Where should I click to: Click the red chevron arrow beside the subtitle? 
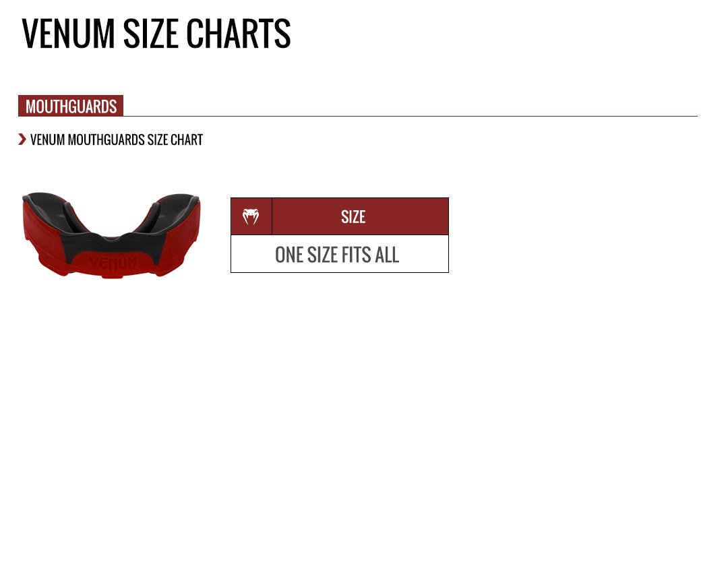point(22,139)
